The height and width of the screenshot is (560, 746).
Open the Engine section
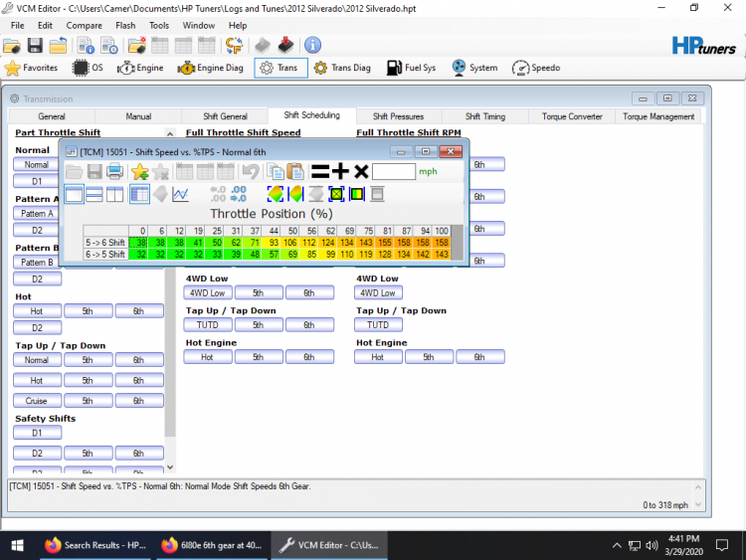coord(140,68)
